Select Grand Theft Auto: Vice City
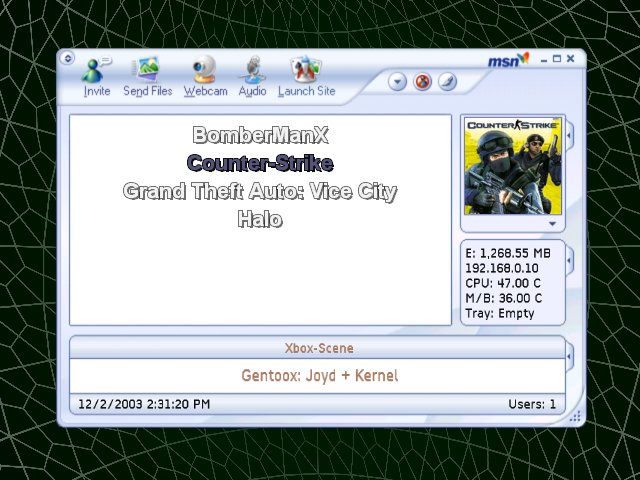Image resolution: width=640 pixels, height=480 pixels. [260, 191]
